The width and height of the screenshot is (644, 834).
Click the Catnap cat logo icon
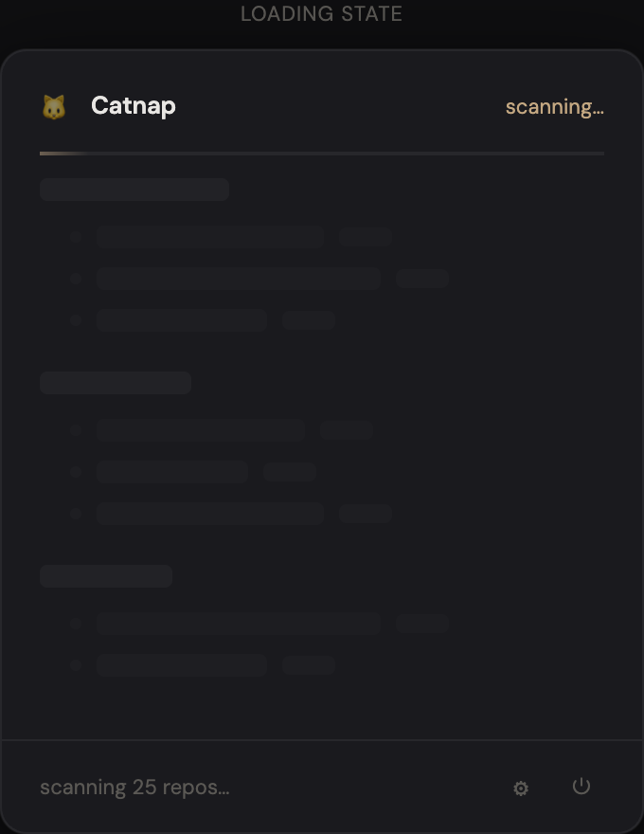(x=53, y=106)
